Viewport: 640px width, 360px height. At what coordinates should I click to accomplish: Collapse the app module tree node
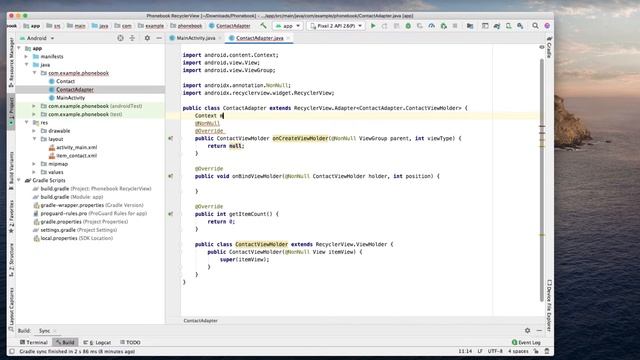coord(19,48)
